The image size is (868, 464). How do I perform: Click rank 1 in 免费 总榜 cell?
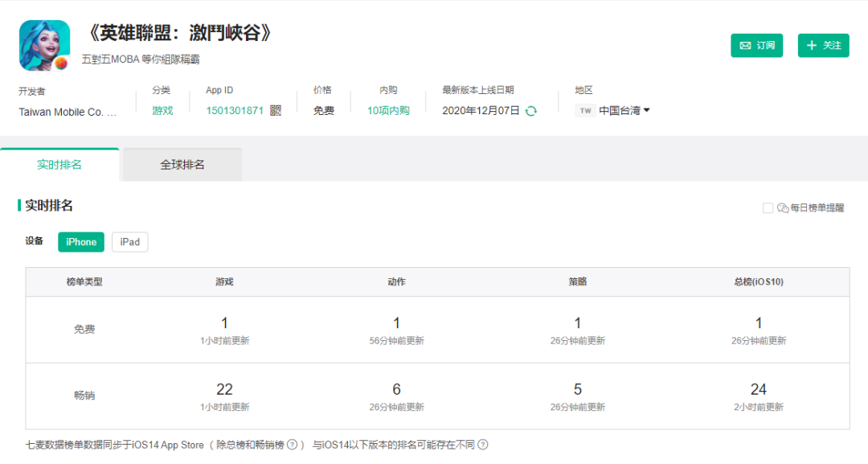tap(759, 322)
